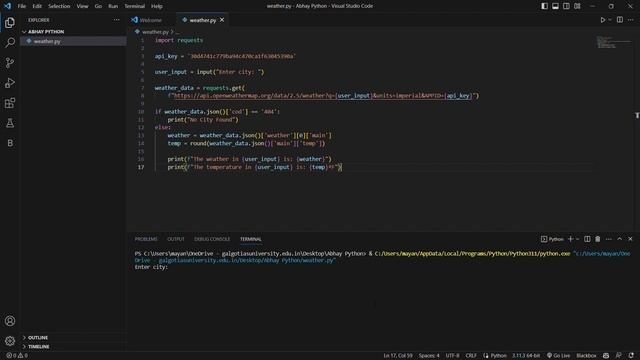Select the TERMINAL panel tab

(251, 239)
